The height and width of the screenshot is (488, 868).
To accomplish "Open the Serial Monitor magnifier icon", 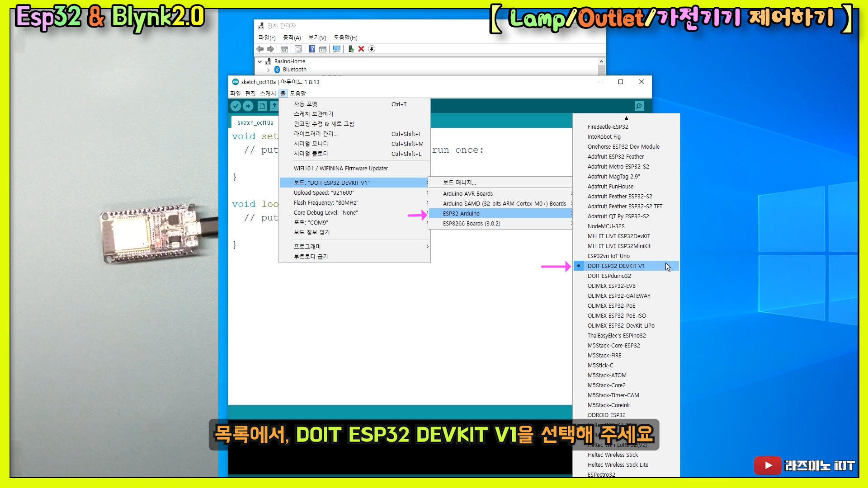I will tap(639, 106).
